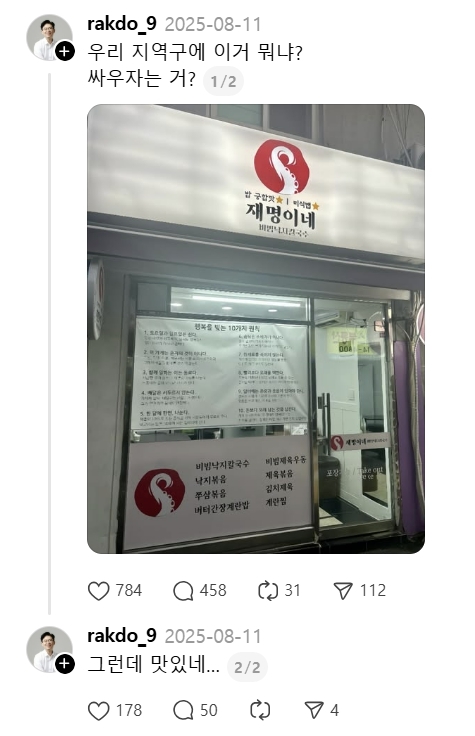Viewport: 475px width, 736px height.
Task: Select the 1/2 thread indicator badge
Action: [x=223, y=82]
